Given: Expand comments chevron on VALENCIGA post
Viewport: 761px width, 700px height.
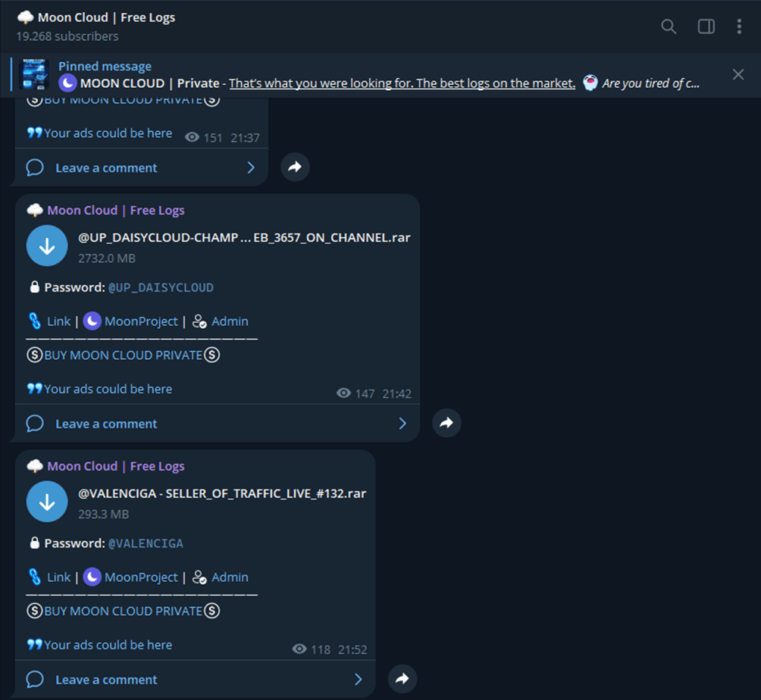Looking at the screenshot, I should (x=359, y=679).
